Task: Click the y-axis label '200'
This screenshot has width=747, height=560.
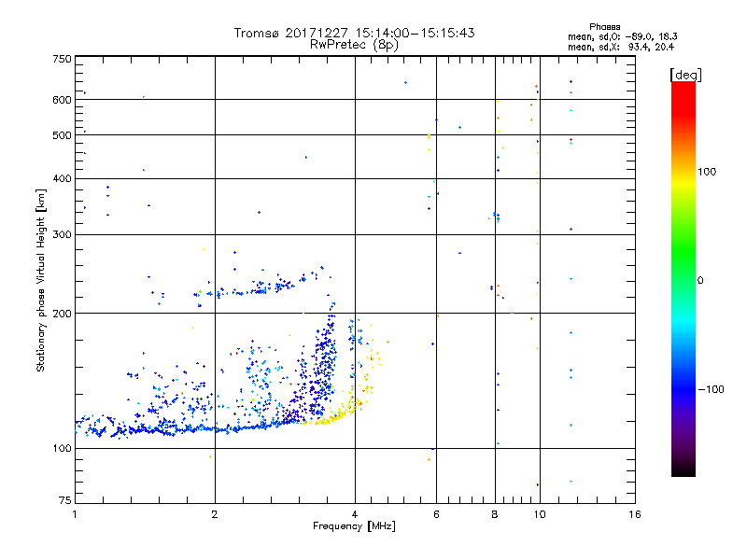Action: [62, 314]
